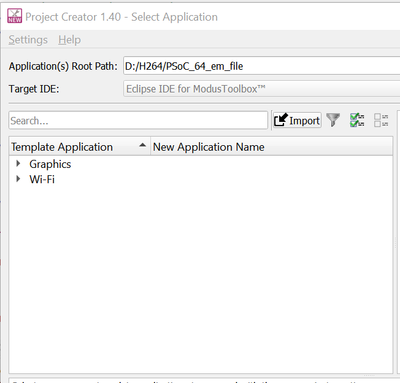Focus the Search template applications box
400x383 pixels.
138,120
